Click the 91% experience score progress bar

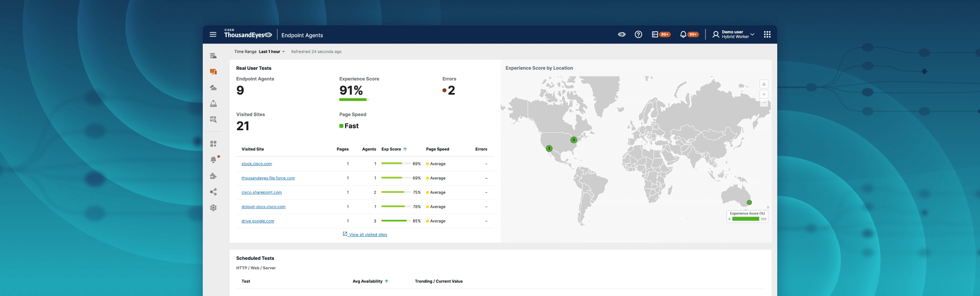354,100
